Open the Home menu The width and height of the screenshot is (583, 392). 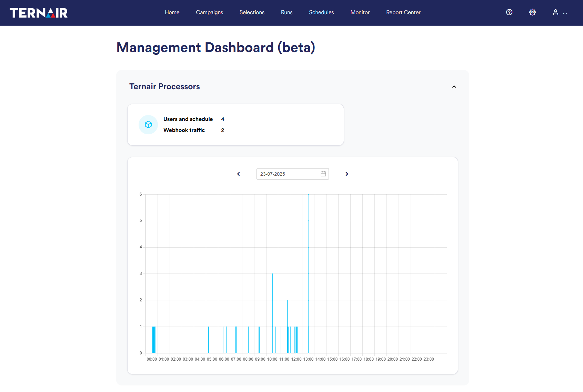pos(172,12)
